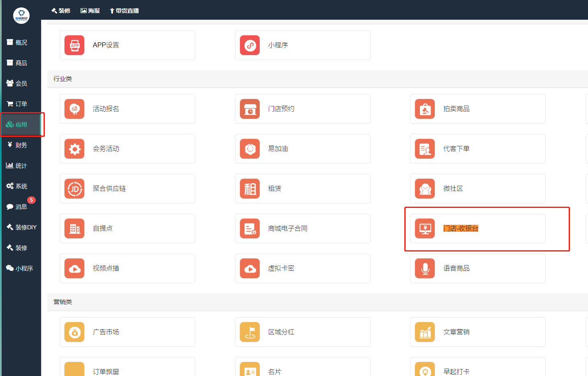This screenshot has height=376, width=588.
Task: Open the 聚合供应链 label
Action: click(x=109, y=189)
